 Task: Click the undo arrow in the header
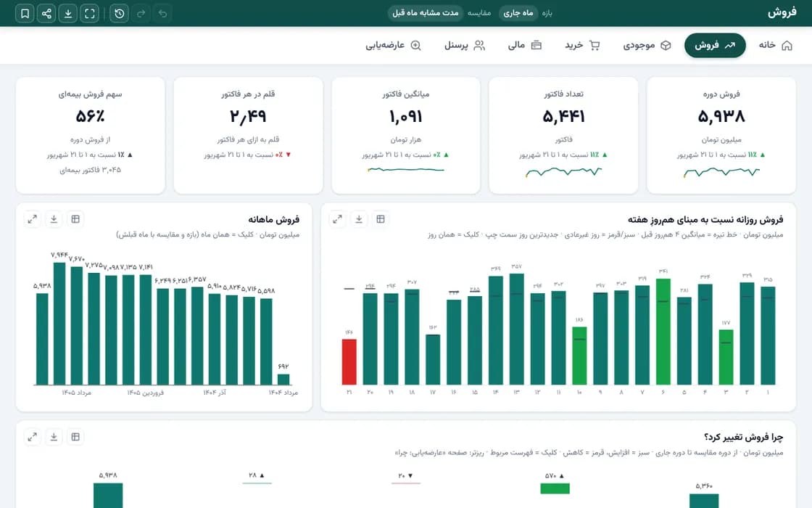[162, 14]
